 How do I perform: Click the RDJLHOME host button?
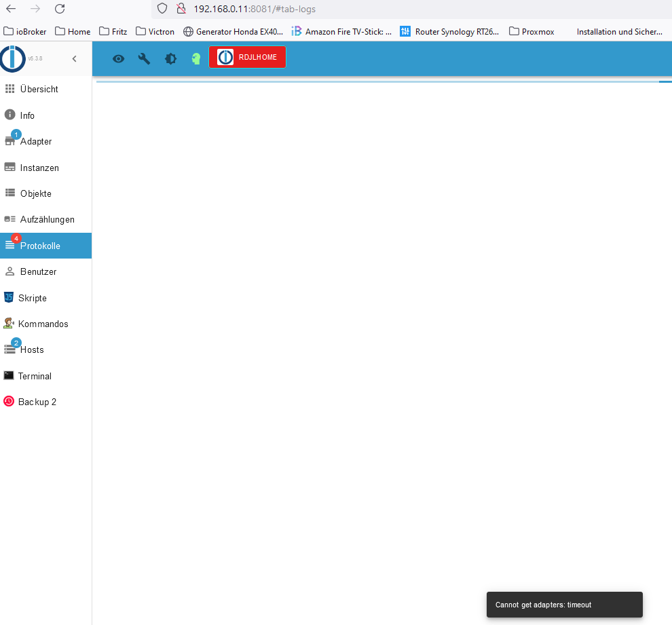pyautogui.click(x=247, y=57)
